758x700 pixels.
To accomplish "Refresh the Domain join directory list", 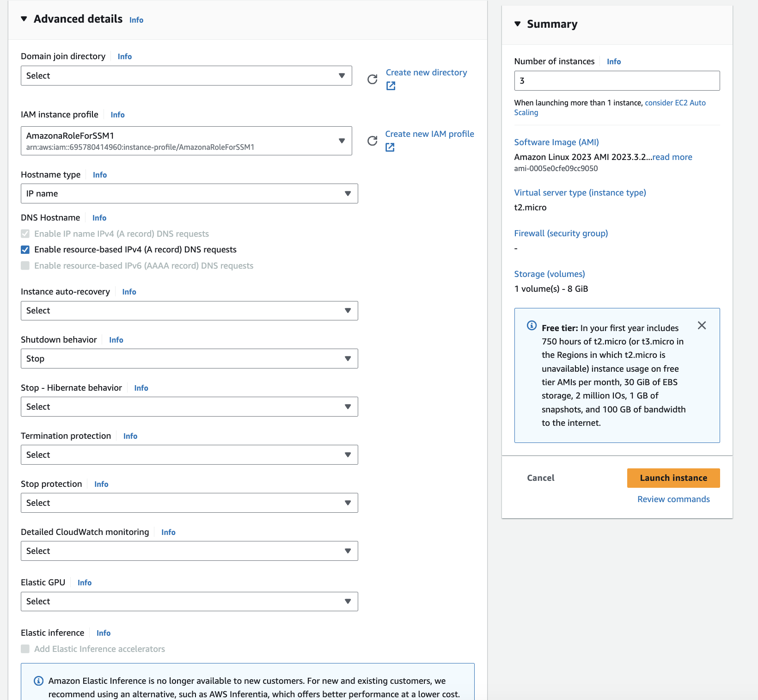I will pos(372,80).
